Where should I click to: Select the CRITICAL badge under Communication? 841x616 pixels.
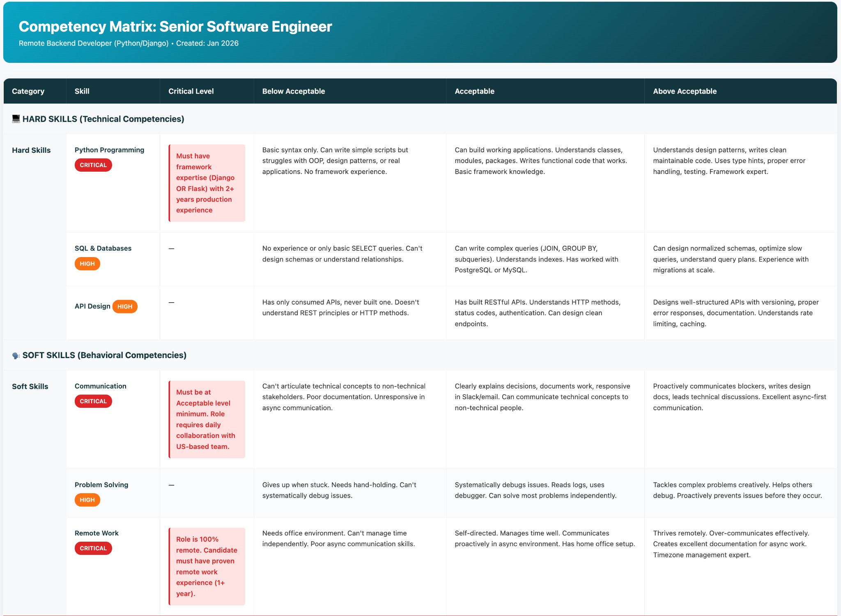[x=93, y=401]
